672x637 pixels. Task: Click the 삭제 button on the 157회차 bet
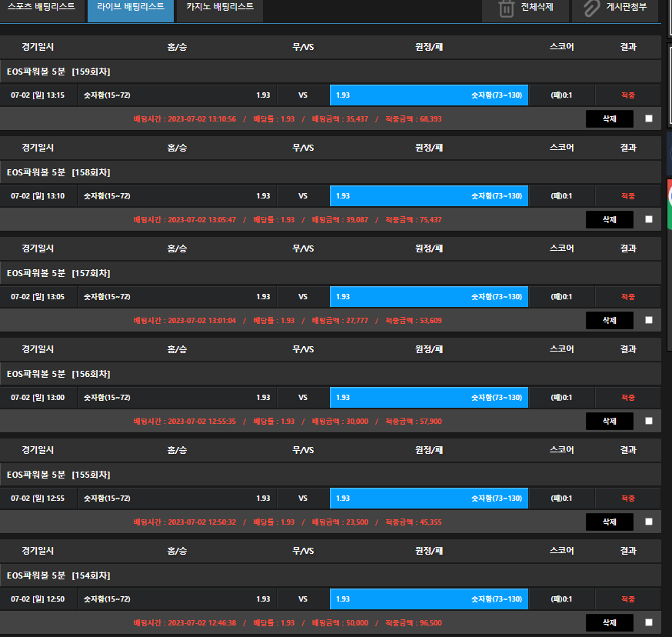pos(609,320)
